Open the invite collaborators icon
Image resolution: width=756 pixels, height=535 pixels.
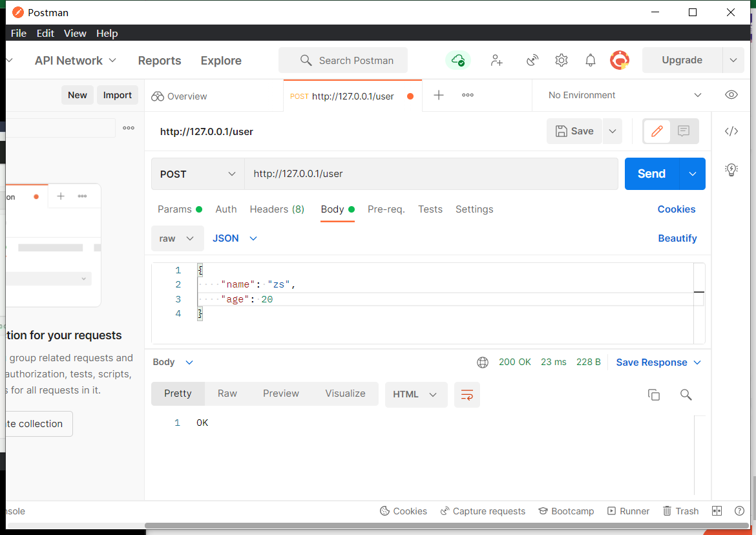[497, 60]
